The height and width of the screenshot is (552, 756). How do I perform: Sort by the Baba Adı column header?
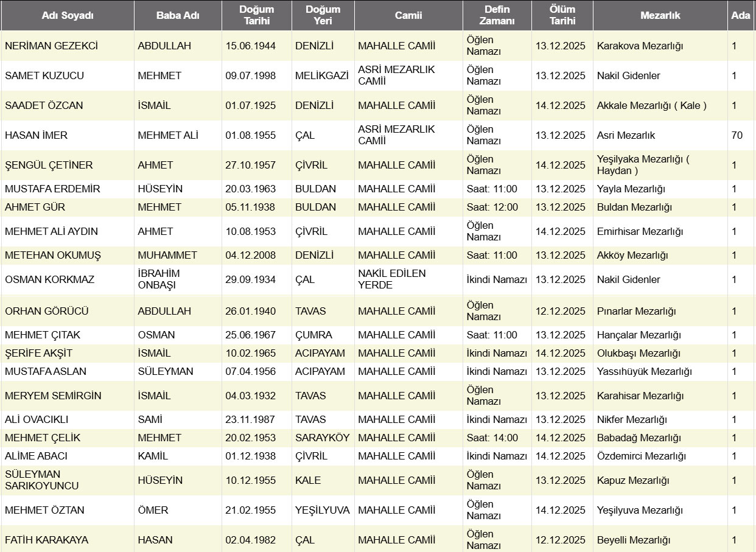tap(177, 16)
